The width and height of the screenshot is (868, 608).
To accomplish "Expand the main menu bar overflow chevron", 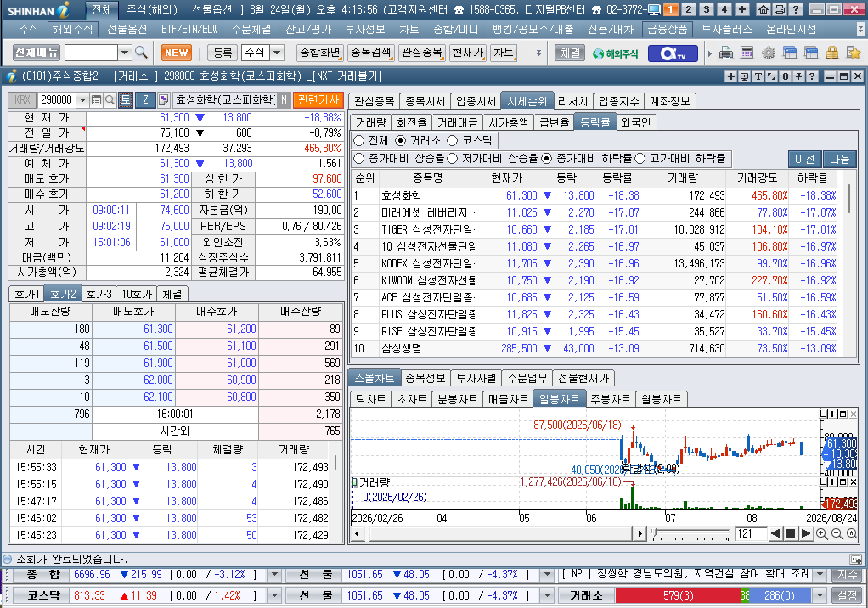I will [860, 29].
